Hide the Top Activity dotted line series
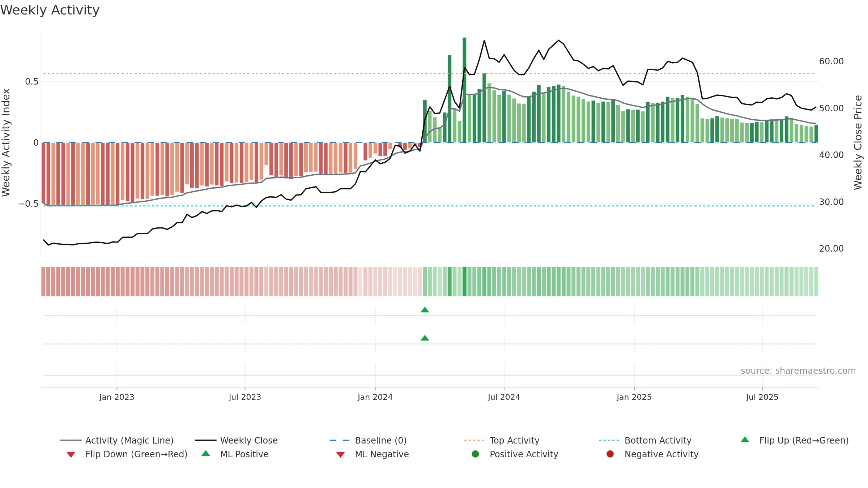 coord(502,440)
